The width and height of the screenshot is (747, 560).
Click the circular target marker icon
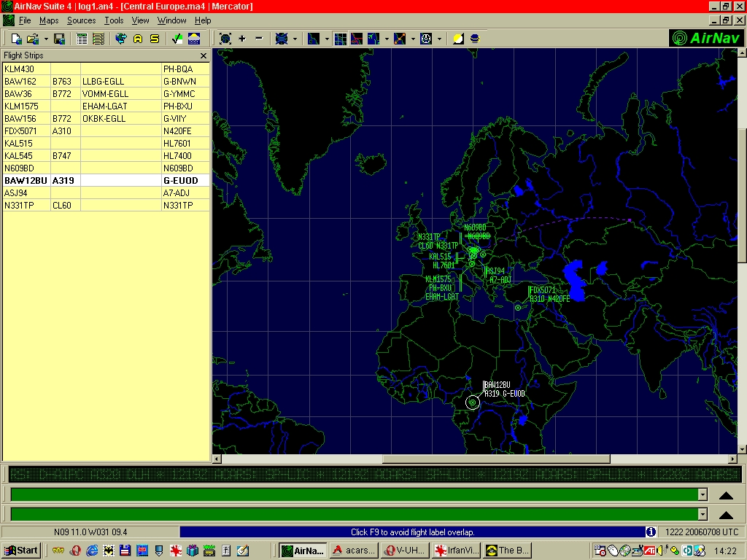(426, 39)
